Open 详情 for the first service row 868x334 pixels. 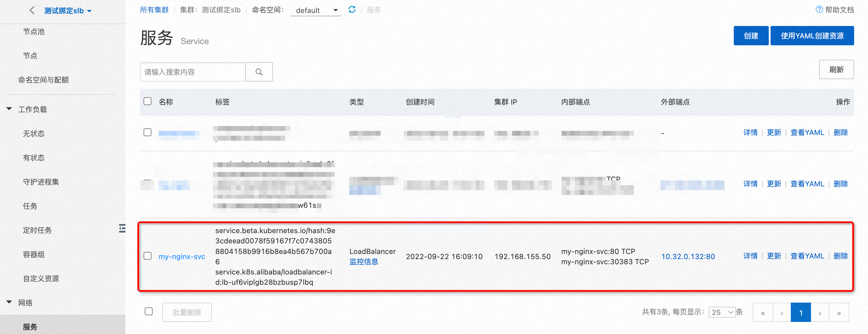pos(750,133)
